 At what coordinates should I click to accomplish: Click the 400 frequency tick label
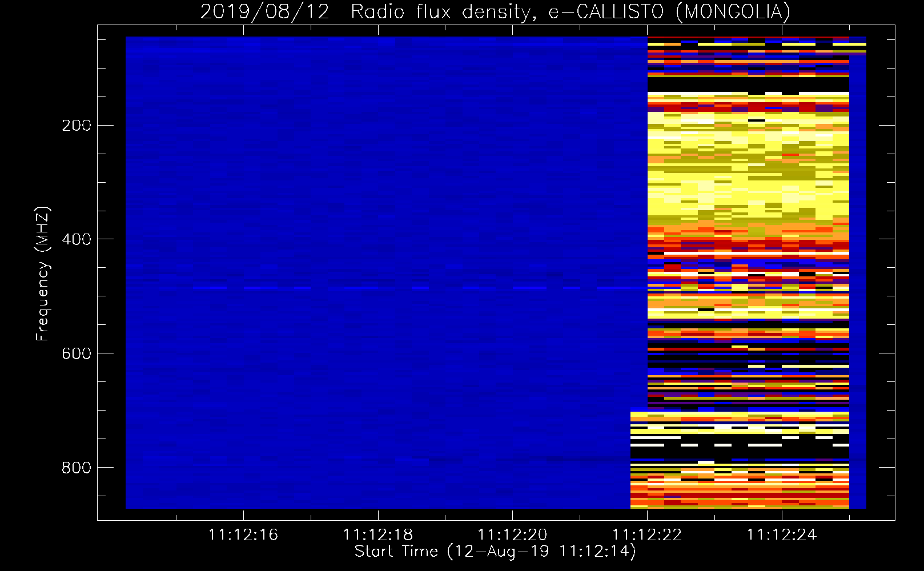[x=77, y=239]
